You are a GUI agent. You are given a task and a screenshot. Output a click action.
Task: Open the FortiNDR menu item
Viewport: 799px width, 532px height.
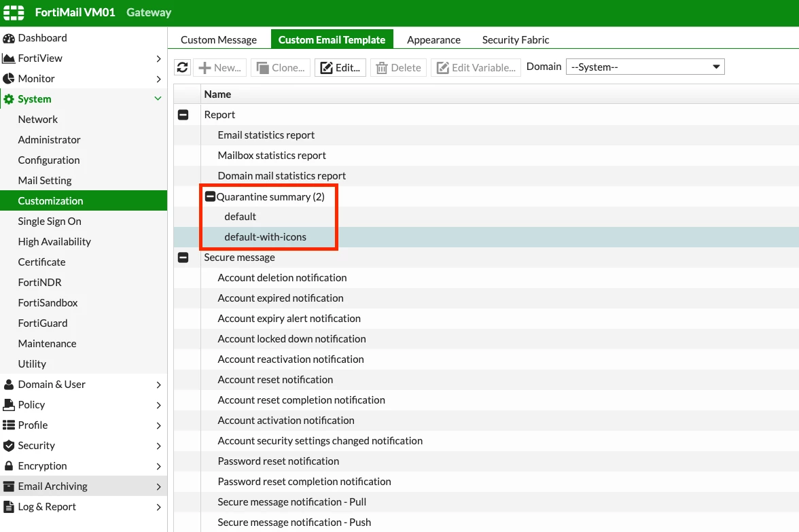tap(84, 283)
